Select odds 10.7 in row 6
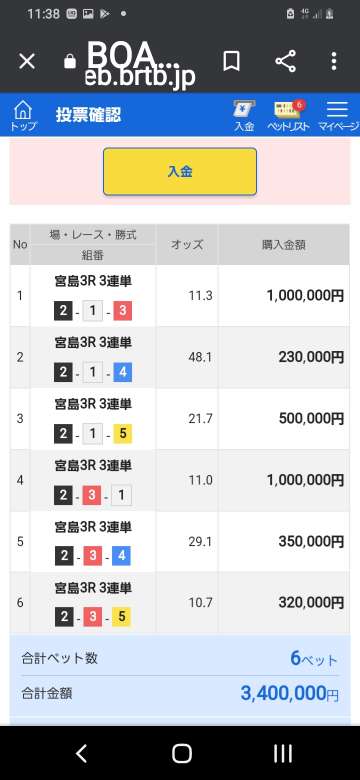The image size is (360, 780). click(200, 603)
